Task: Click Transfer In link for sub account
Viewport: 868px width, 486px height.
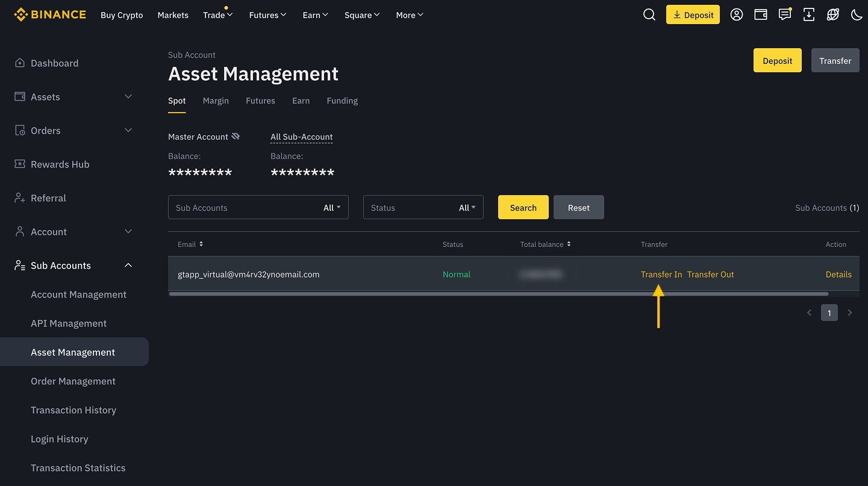Action: [661, 275]
